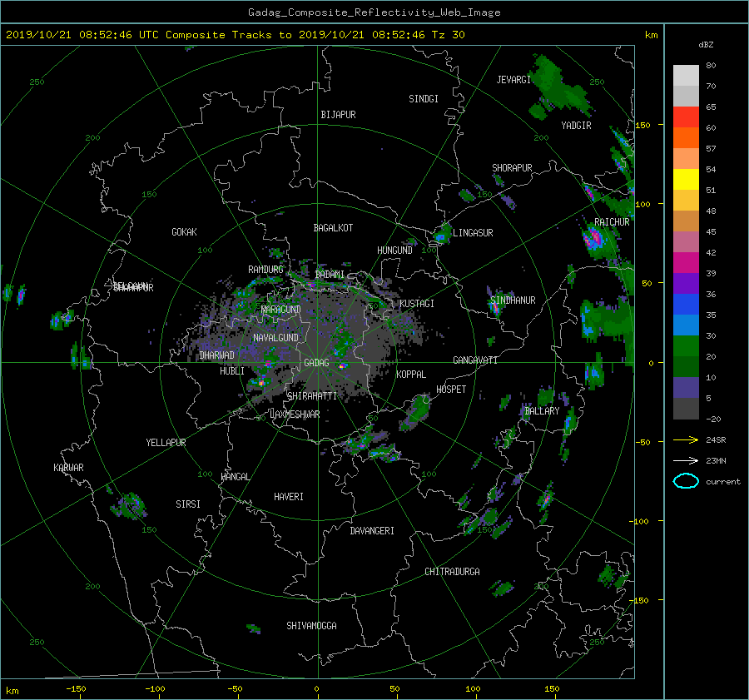Click the strong echo cell near Raichur

pyautogui.click(x=594, y=237)
